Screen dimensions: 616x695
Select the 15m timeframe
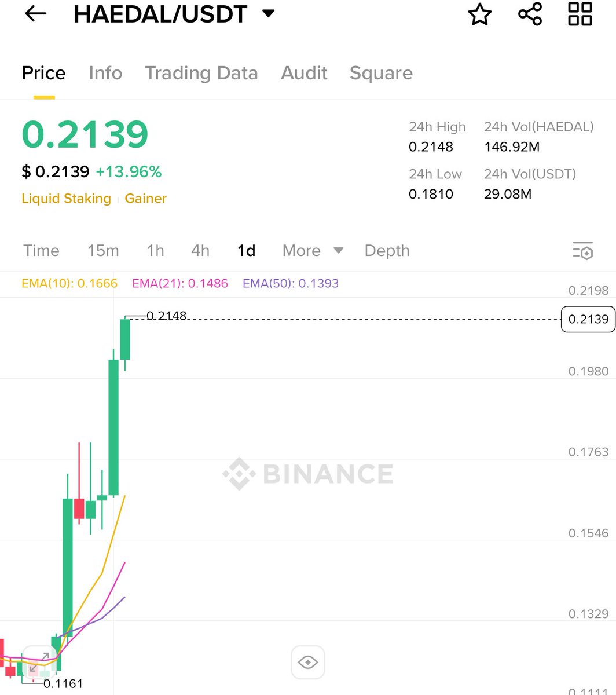point(103,251)
